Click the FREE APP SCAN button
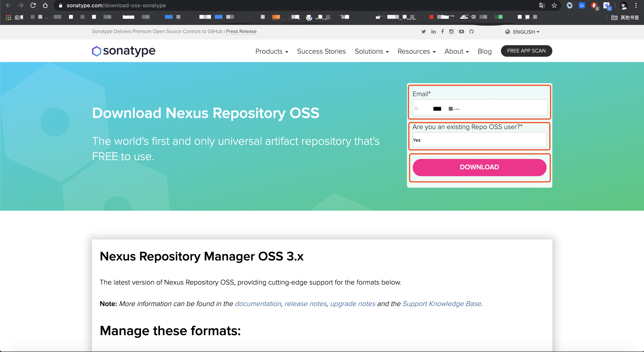Screen dimensions: 644x352 [526, 51]
